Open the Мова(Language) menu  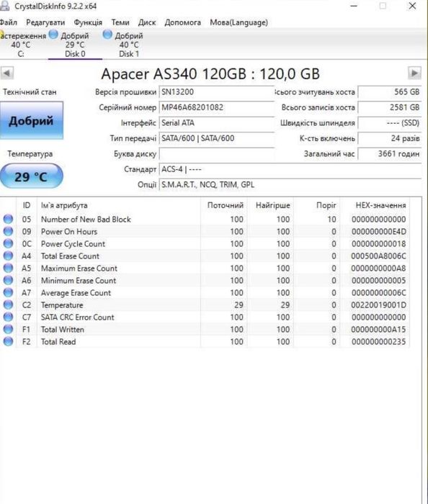tap(239, 22)
